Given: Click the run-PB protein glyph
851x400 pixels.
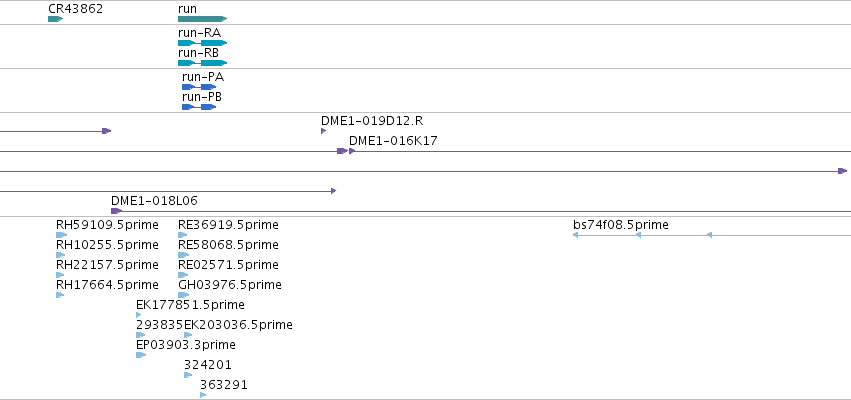Looking at the screenshot, I should [x=199, y=107].
